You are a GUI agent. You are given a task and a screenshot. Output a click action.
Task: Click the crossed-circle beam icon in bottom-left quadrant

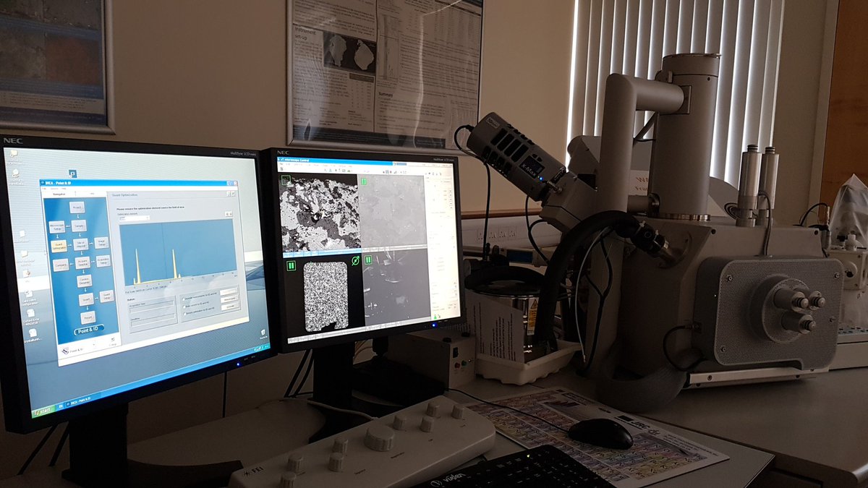(355, 261)
